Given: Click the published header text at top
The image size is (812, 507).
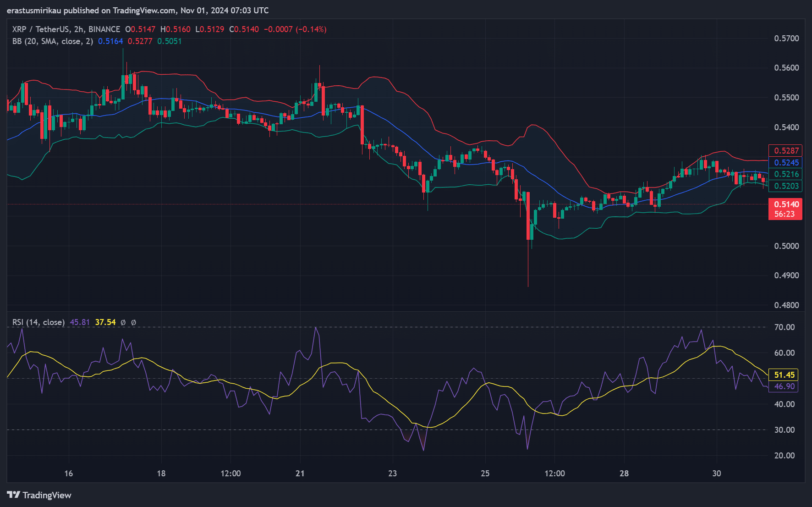Looking at the screenshot, I should [138, 11].
